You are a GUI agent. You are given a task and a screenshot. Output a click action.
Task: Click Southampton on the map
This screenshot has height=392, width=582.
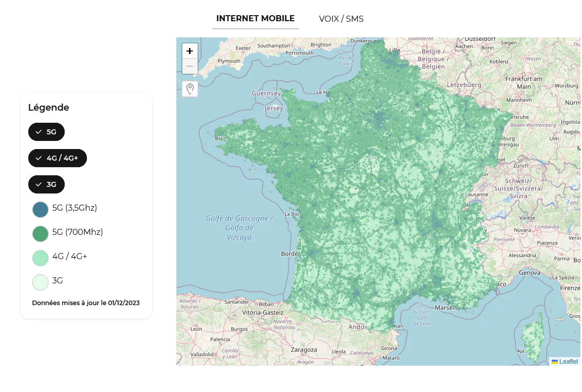pos(273,45)
